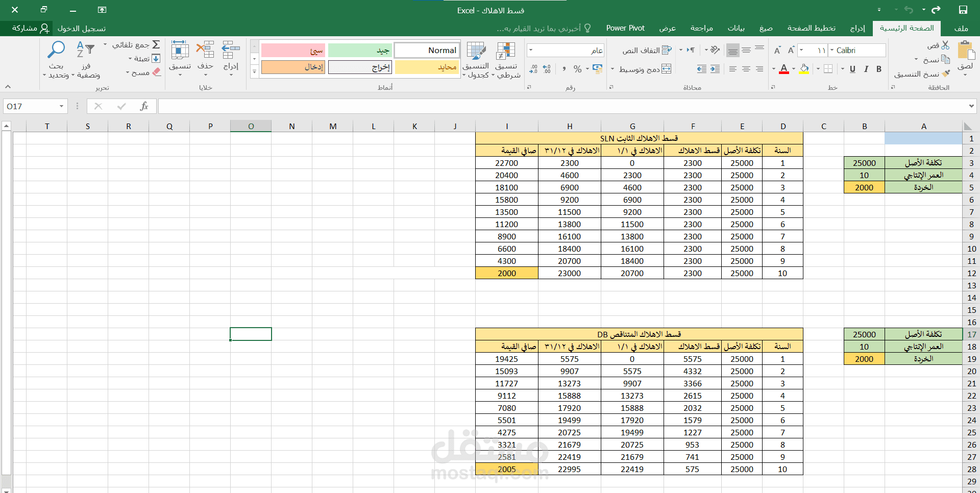Click the Tell me search box
The image size is (980, 493).
[x=544, y=28]
